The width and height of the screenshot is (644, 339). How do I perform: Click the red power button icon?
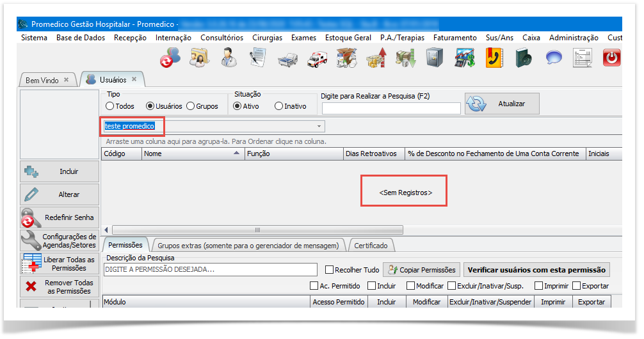(x=612, y=58)
